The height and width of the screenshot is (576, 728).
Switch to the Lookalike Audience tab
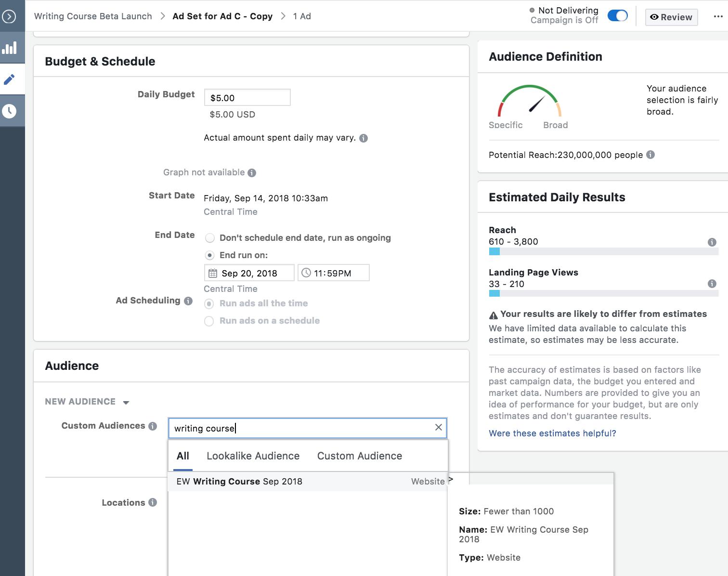[253, 456]
